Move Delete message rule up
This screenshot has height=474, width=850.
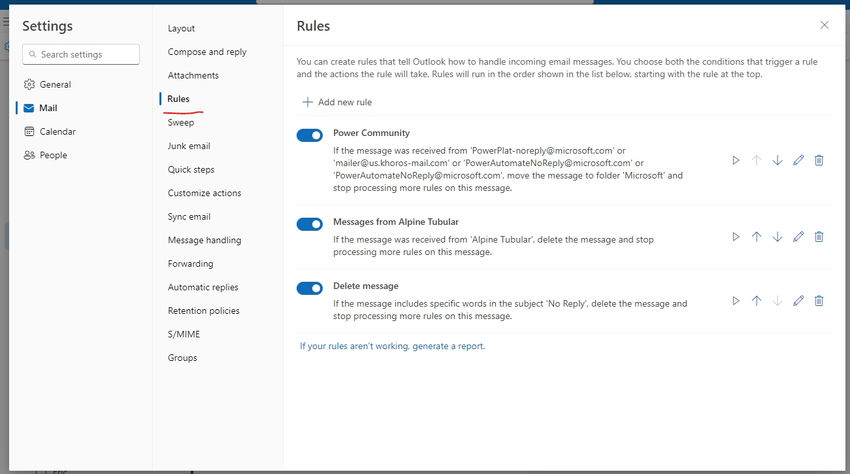756,300
